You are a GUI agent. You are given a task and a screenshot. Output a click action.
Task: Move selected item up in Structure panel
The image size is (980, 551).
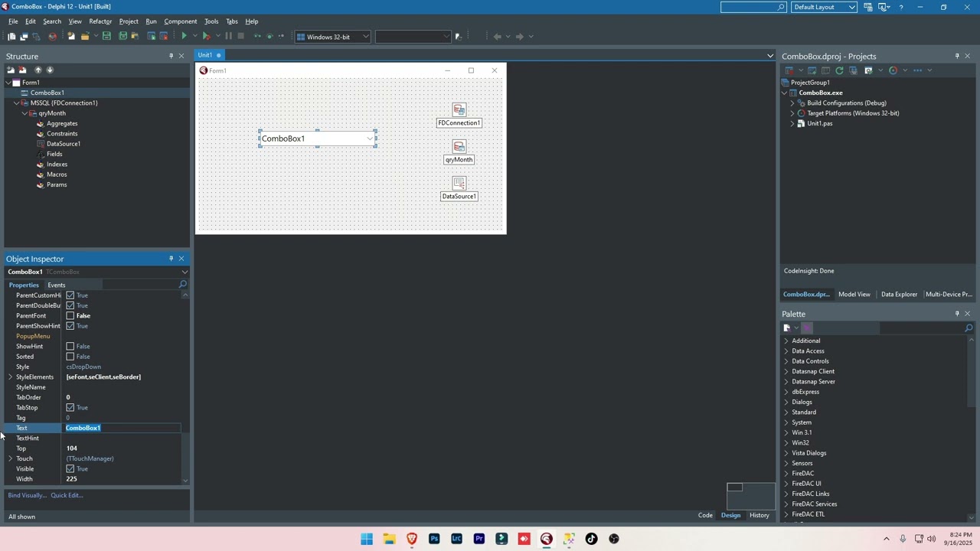(38, 70)
